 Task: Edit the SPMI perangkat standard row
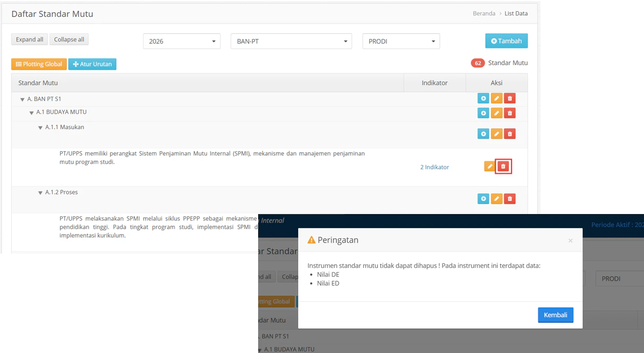click(x=490, y=166)
